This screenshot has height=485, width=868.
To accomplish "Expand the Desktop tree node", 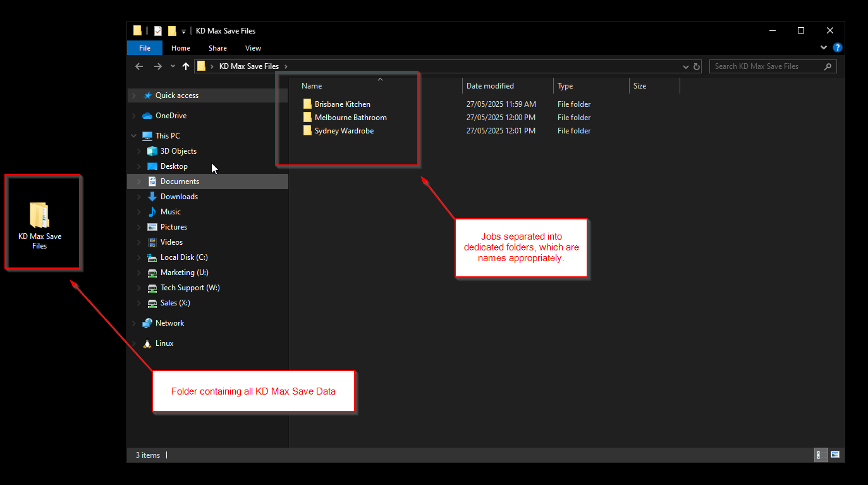I will click(x=138, y=166).
